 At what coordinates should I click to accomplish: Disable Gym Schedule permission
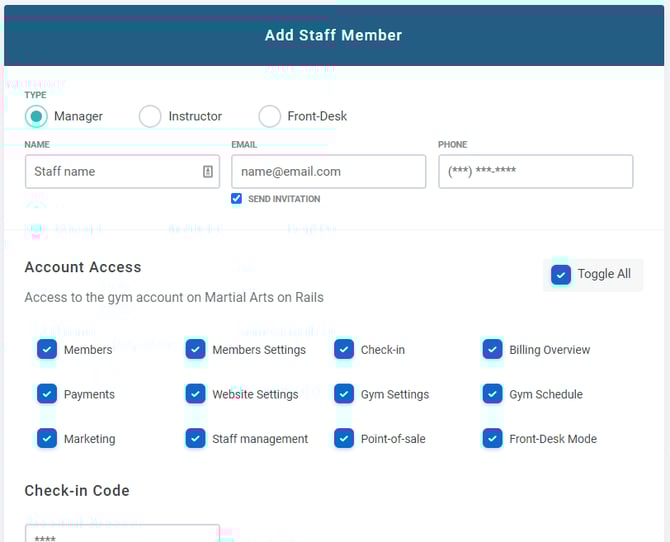click(x=492, y=394)
